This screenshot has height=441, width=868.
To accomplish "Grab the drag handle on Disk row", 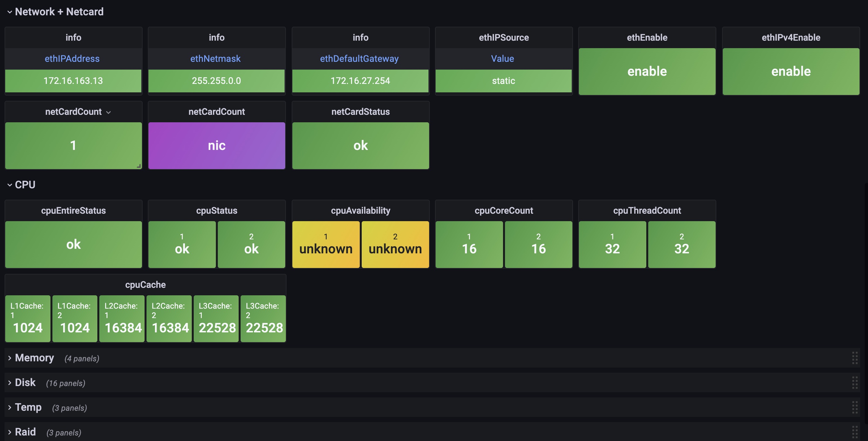I will pos(855,383).
